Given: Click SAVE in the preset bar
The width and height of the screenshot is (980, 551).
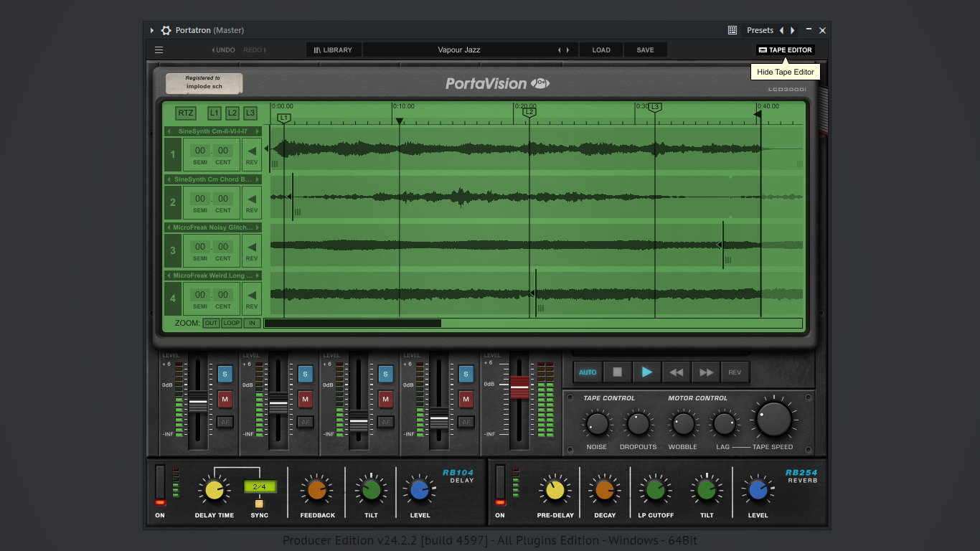Looking at the screenshot, I should click(x=645, y=50).
